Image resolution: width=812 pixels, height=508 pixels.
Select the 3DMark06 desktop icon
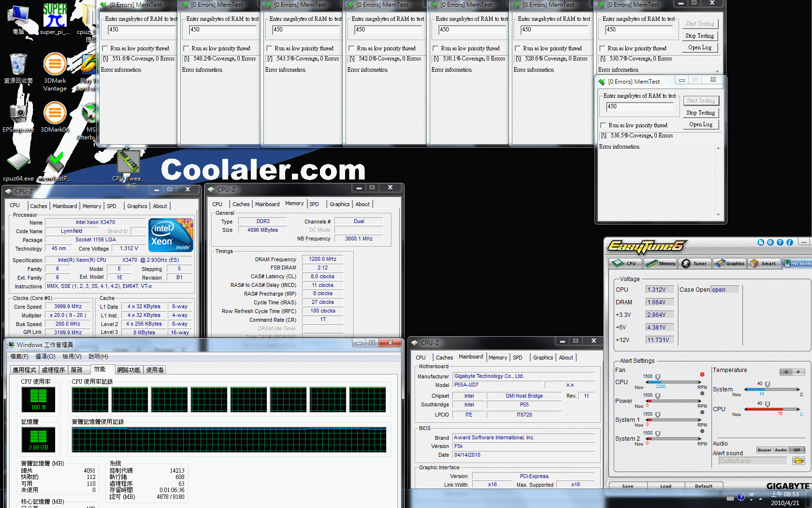pyautogui.click(x=55, y=117)
